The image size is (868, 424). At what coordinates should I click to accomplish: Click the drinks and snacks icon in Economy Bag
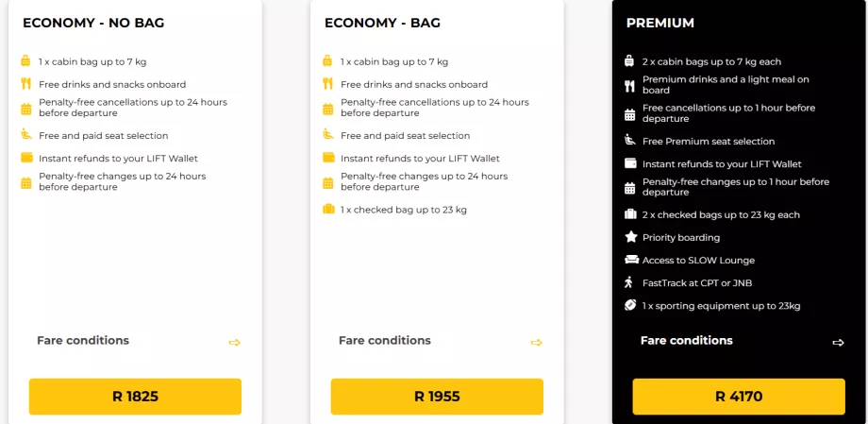pos(328,84)
